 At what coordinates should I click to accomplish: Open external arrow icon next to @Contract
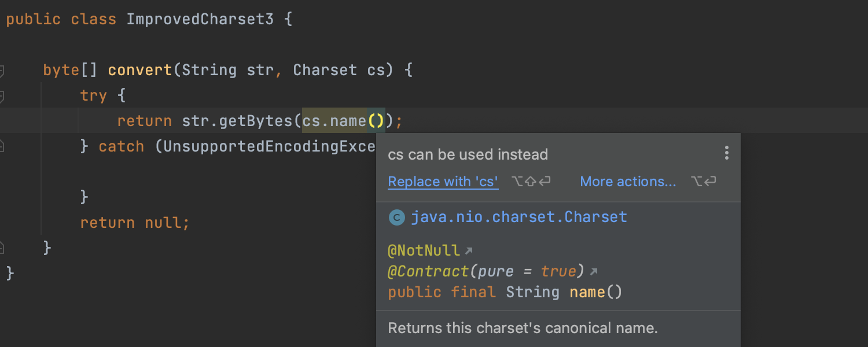(x=593, y=271)
